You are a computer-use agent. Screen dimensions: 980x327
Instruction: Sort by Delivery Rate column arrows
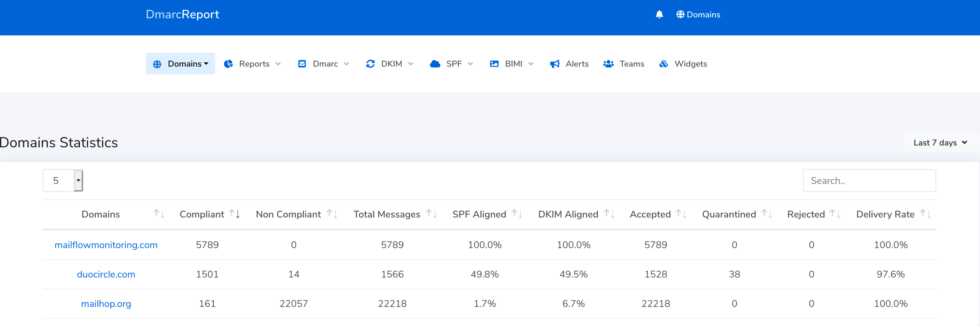click(x=925, y=214)
